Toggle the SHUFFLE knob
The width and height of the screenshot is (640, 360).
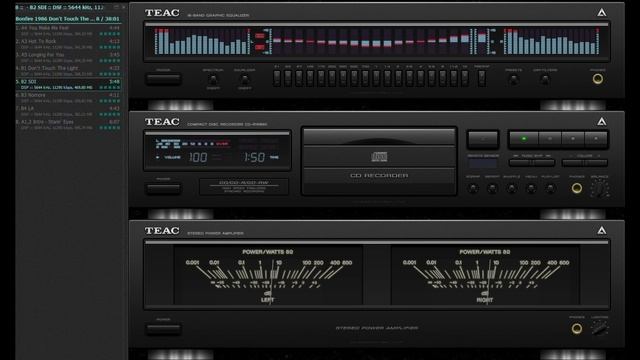tap(511, 188)
